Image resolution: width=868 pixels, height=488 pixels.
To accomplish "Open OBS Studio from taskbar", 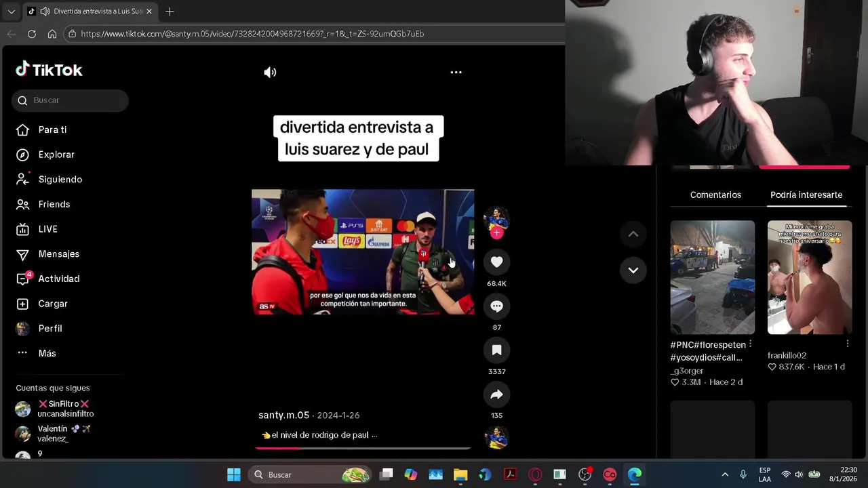I will (585, 474).
